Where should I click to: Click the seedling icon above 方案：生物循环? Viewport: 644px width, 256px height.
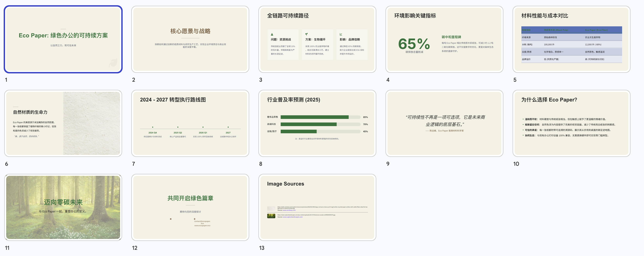tap(306, 34)
